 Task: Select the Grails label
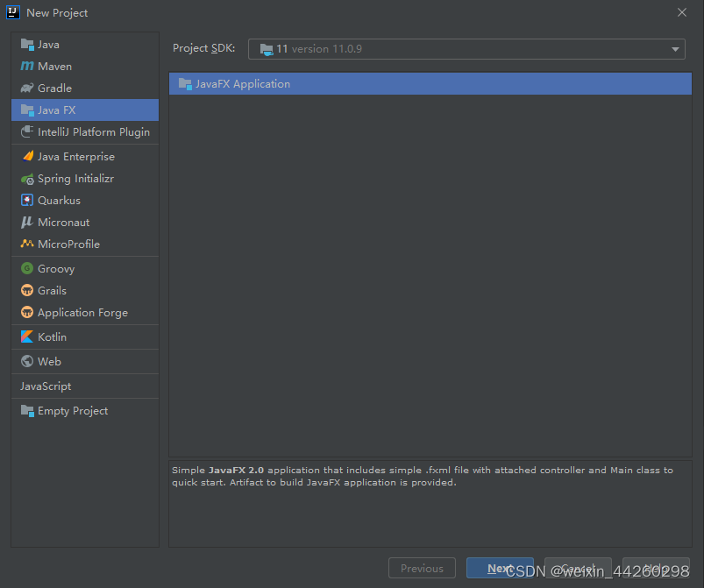pos(52,291)
